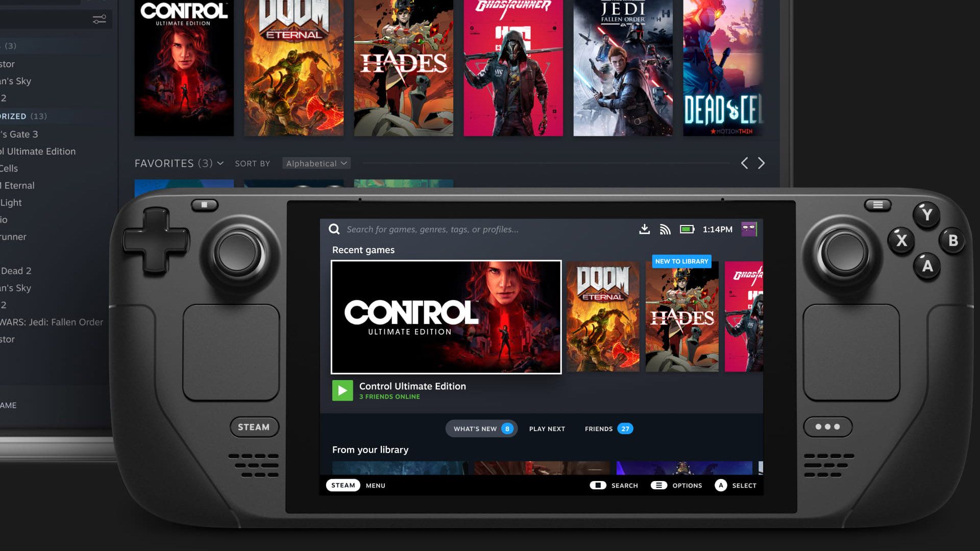Click the Wi-Fi signal icon
Image resolution: width=980 pixels, height=551 pixels.
pos(665,230)
